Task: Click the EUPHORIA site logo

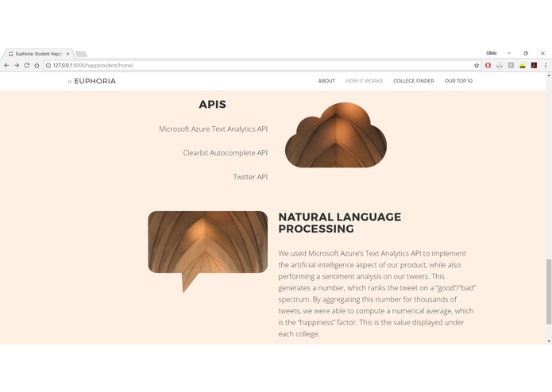Action: click(x=92, y=81)
